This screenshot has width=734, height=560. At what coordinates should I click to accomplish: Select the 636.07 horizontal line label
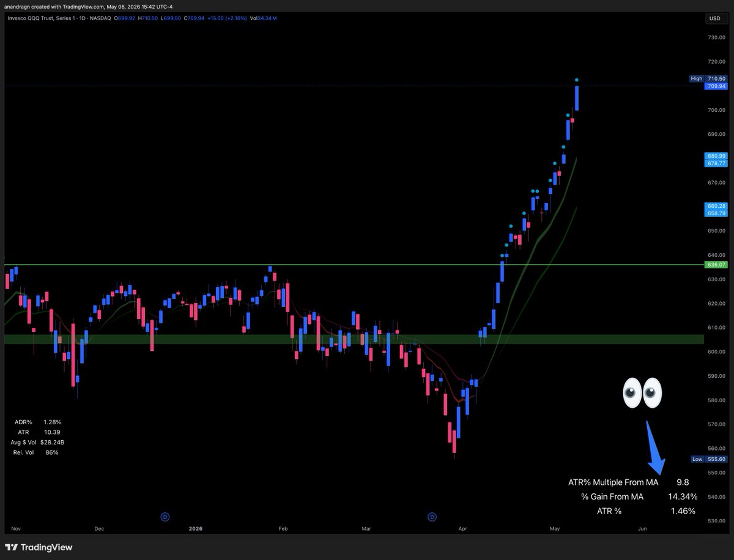coord(716,265)
